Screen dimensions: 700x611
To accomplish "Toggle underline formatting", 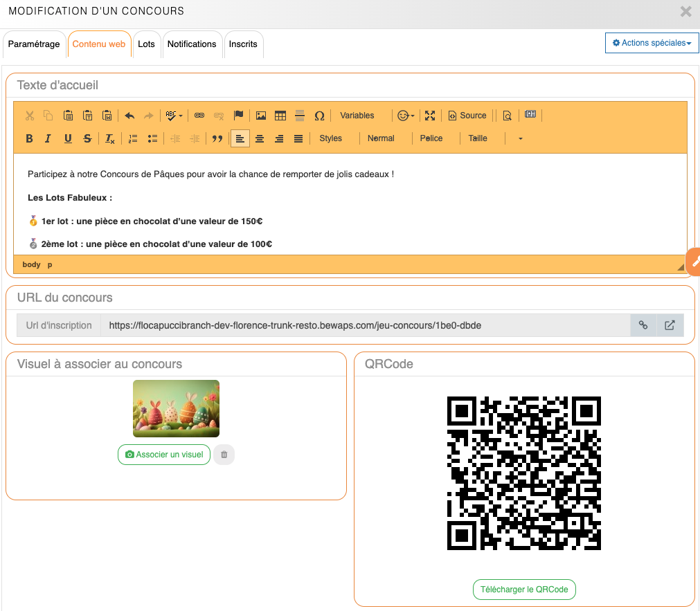I will coord(68,138).
